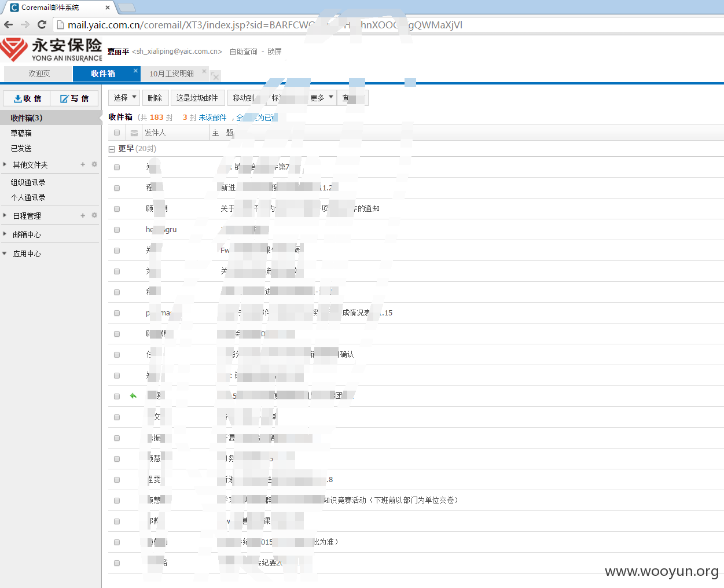The height and width of the screenshot is (588, 724).
Task: Reload the page with the refresh icon
Action: point(42,24)
